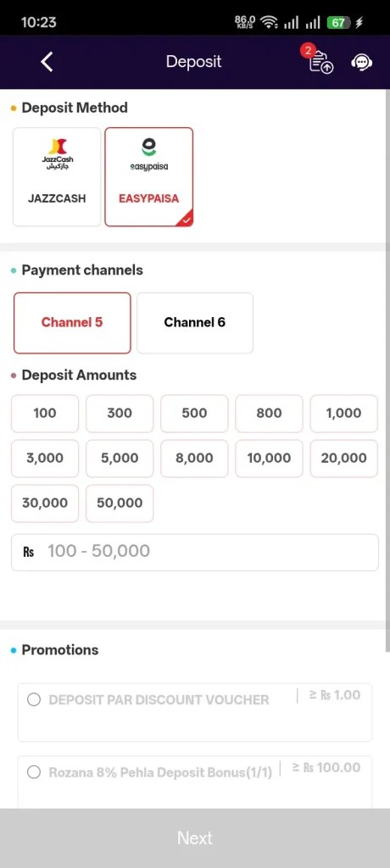Tap the battery indicator icon
The width and height of the screenshot is (390, 868).
pyautogui.click(x=340, y=23)
